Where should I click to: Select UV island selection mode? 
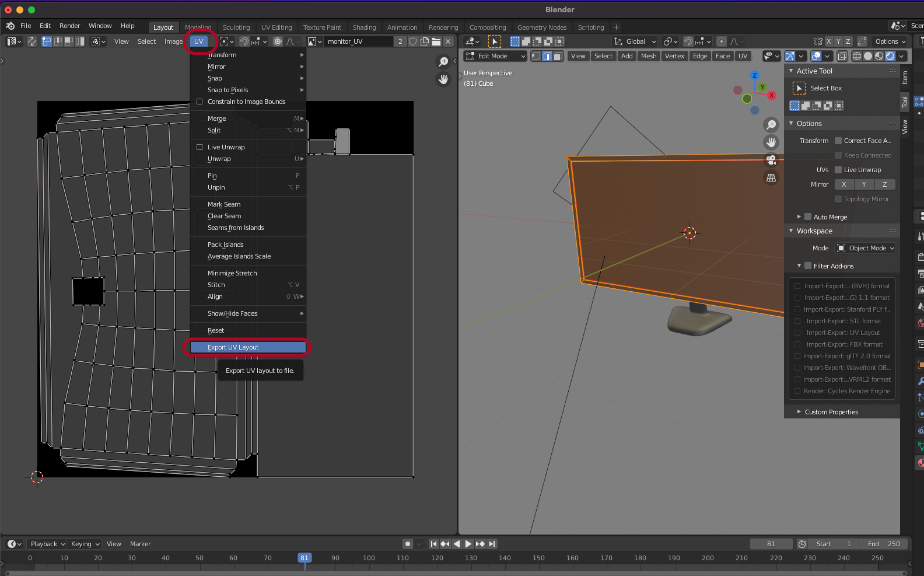(80, 41)
